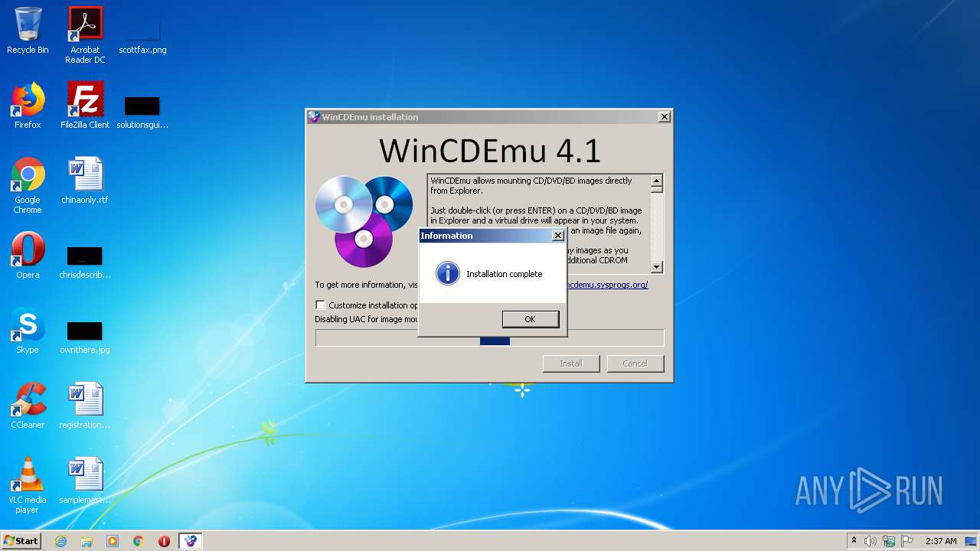Open media player from taskbar

pos(113,541)
